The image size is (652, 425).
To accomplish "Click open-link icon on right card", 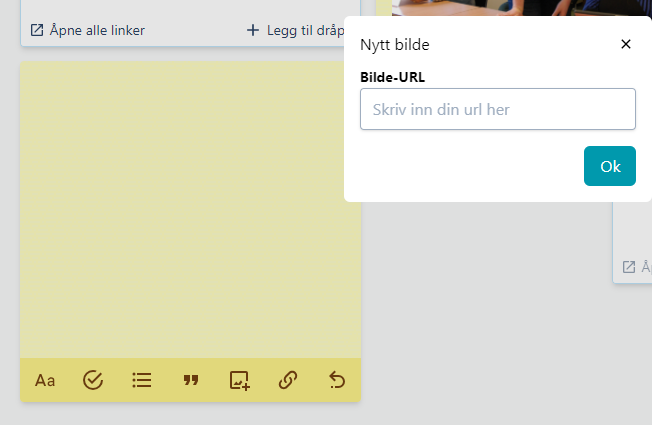I will pyautogui.click(x=629, y=267).
